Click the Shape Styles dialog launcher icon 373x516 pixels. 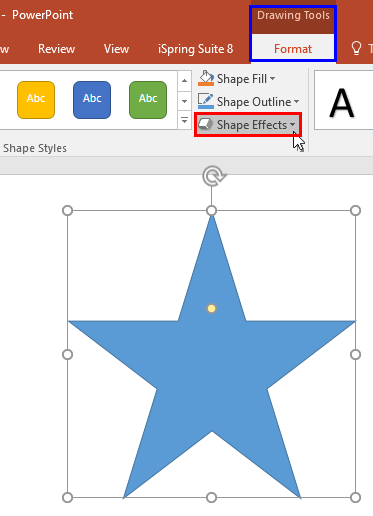coord(301,149)
